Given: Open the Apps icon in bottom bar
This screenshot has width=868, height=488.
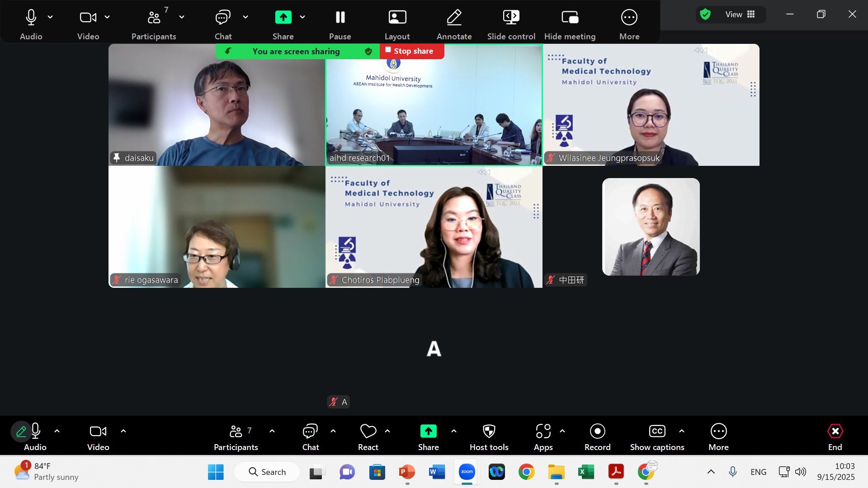Looking at the screenshot, I should coord(543,432).
